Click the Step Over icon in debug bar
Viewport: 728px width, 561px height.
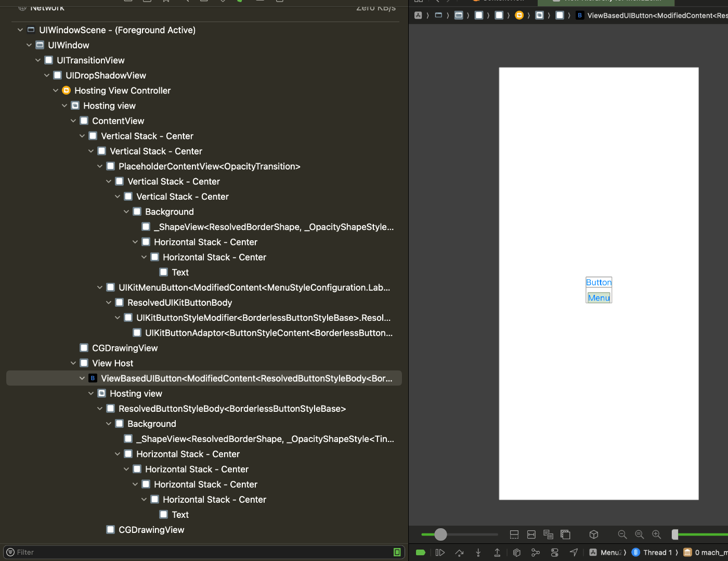459,552
